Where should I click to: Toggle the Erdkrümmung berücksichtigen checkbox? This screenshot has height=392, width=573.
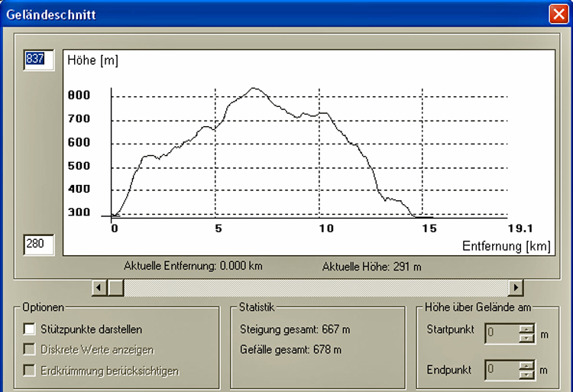coord(30,371)
